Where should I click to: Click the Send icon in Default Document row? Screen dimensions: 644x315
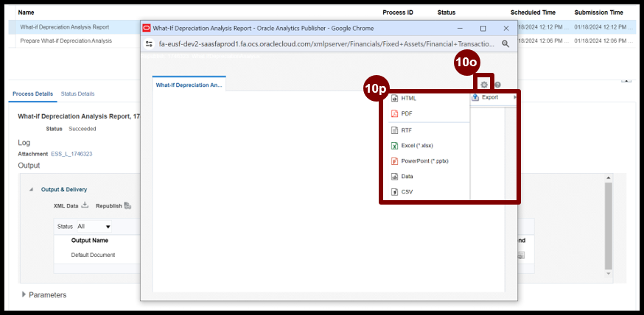(x=521, y=255)
